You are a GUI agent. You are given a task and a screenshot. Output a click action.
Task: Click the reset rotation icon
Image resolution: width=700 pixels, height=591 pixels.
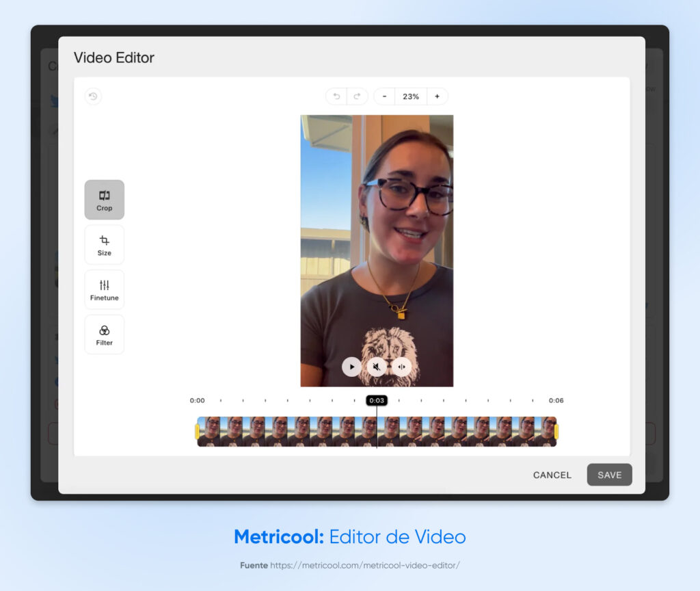92,96
